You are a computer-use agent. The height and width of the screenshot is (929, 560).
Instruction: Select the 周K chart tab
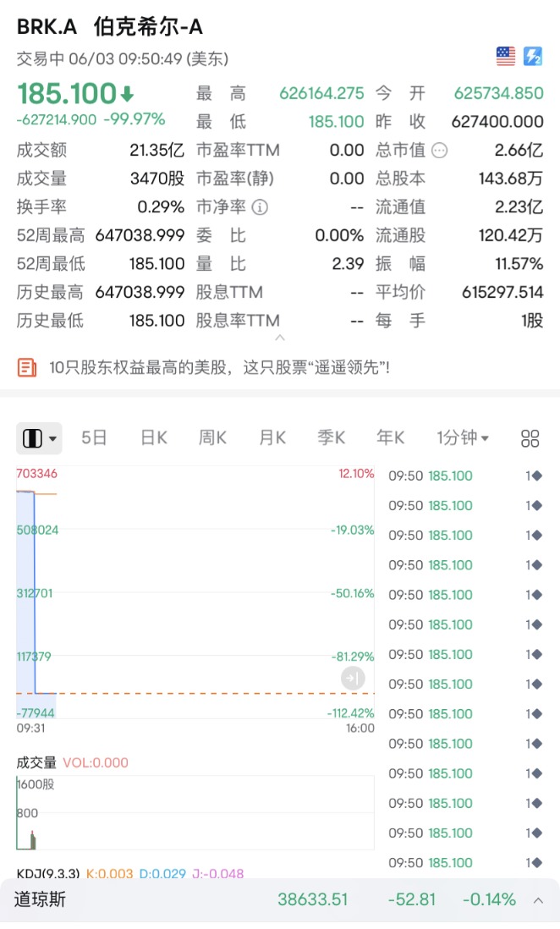click(212, 437)
